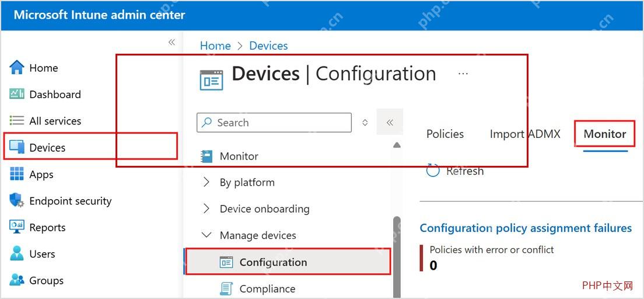Click the count value 0 under policies
Viewport: 644px width, 299px height.
pyautogui.click(x=433, y=266)
